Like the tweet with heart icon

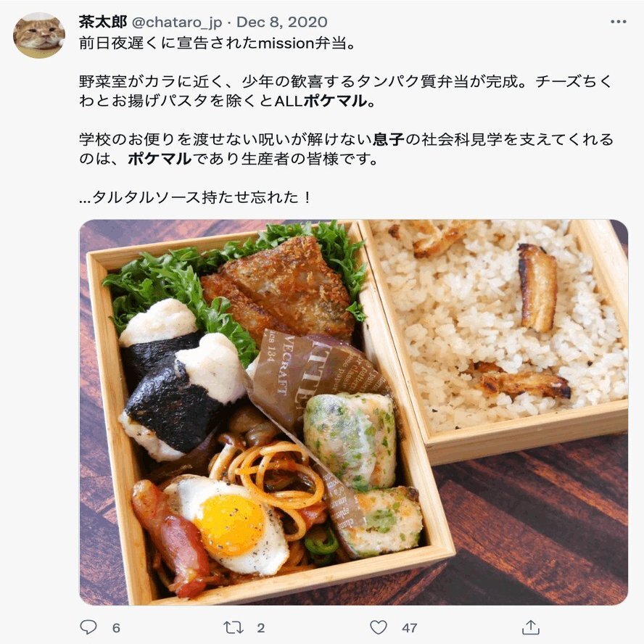(379, 627)
